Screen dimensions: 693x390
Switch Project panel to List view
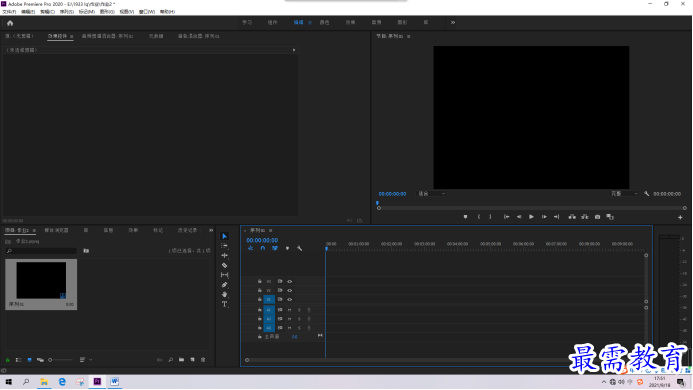point(19,360)
